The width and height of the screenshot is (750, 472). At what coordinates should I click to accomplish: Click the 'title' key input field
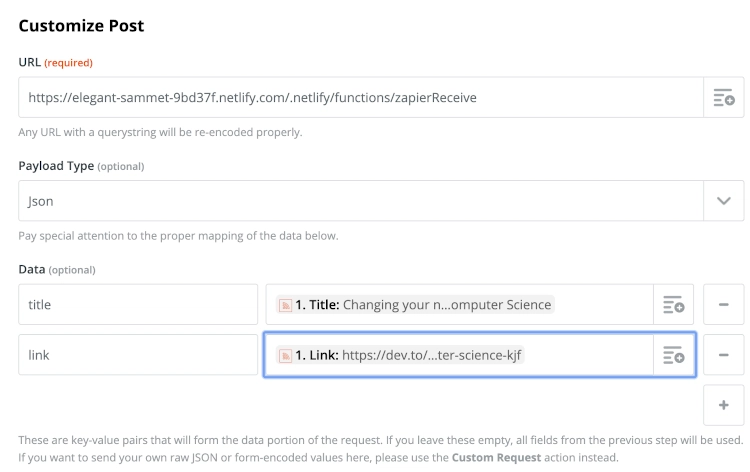(138, 305)
